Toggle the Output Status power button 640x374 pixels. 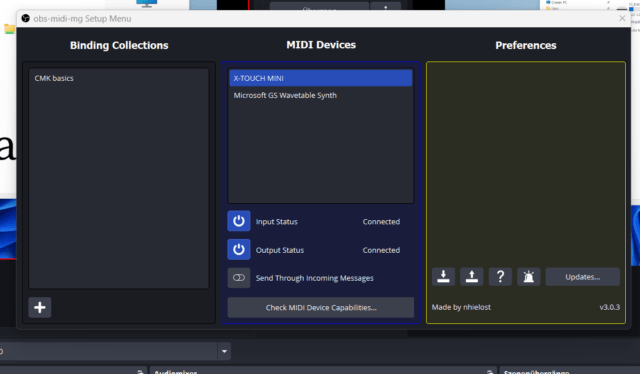coord(239,249)
